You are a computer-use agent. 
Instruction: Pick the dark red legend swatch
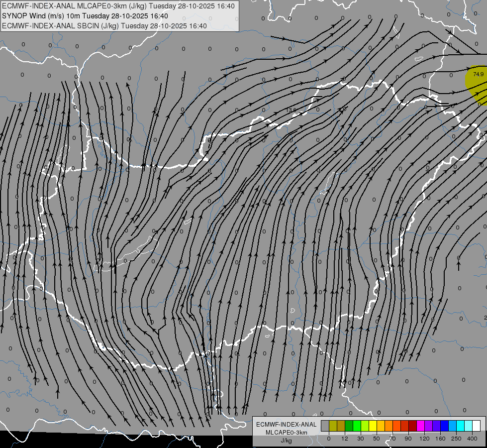pos(413,426)
